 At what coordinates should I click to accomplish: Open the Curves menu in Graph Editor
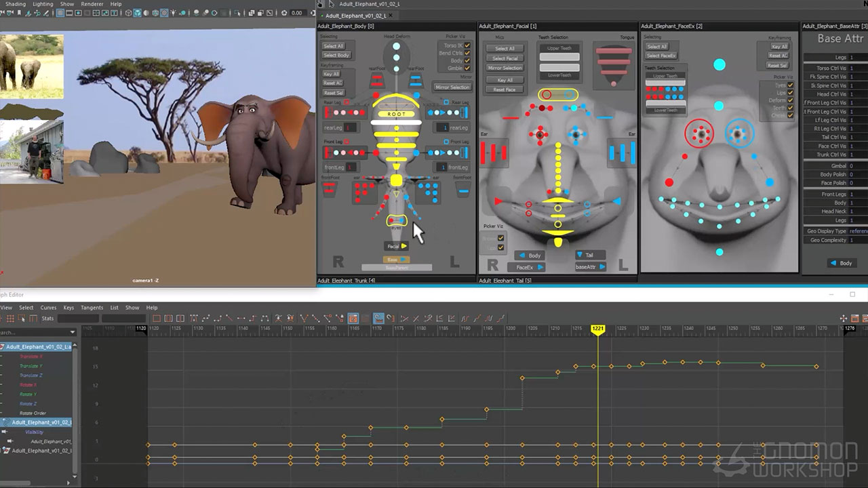[x=48, y=308]
